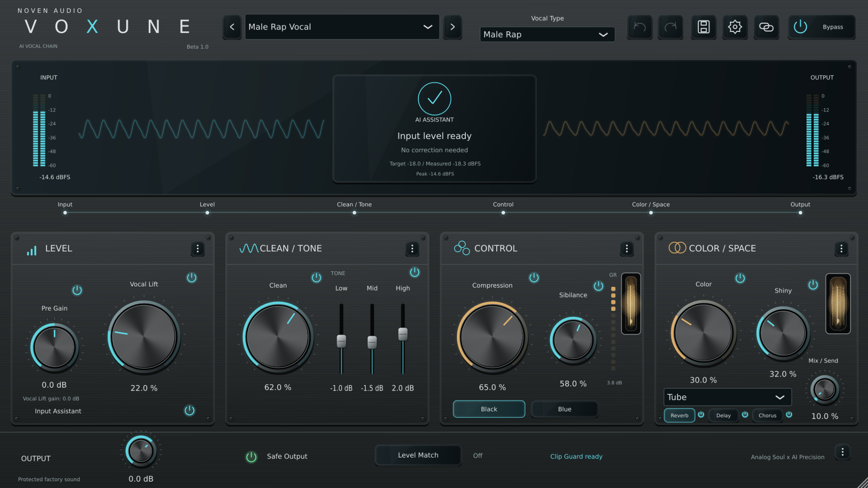Toggle the Clean power button
Screen dimensions: 868x488
(x=316, y=278)
